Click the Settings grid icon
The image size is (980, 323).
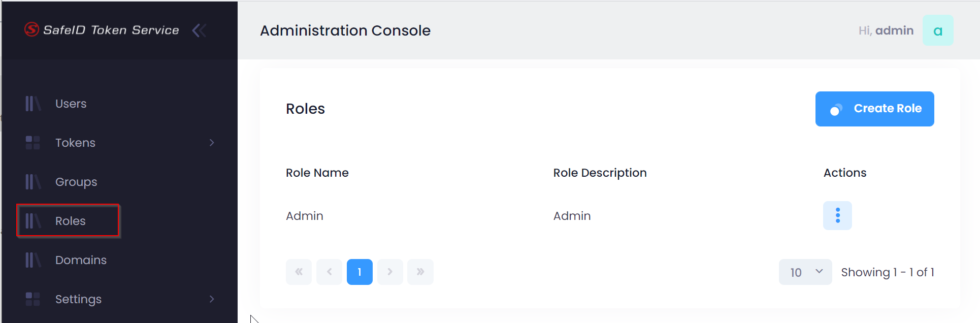pyautogui.click(x=33, y=299)
